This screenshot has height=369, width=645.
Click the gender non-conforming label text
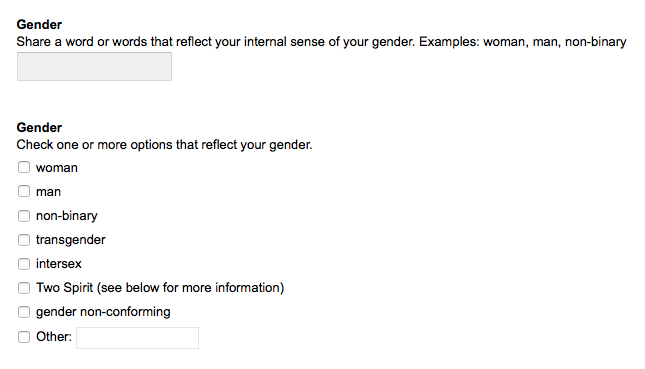[x=103, y=312]
